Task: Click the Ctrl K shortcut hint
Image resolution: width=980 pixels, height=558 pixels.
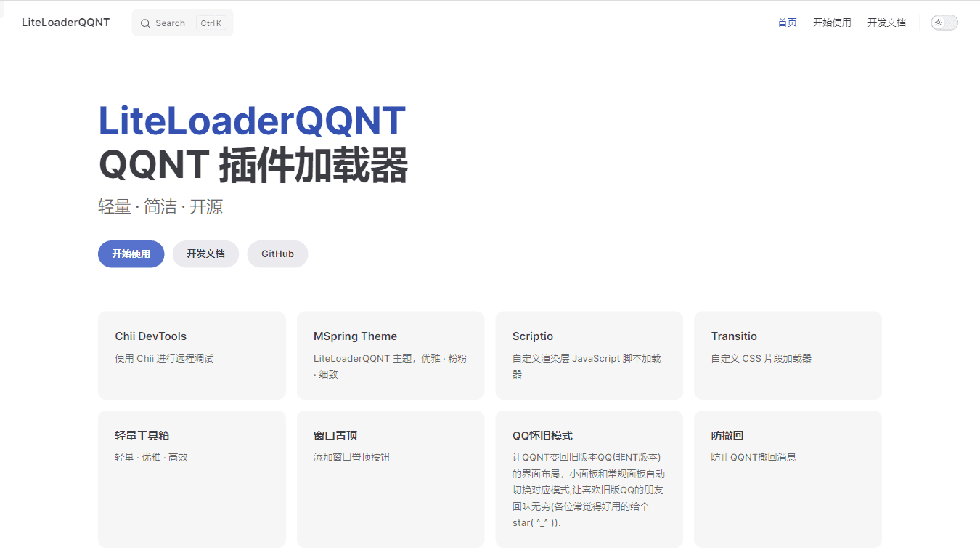Action: point(211,23)
